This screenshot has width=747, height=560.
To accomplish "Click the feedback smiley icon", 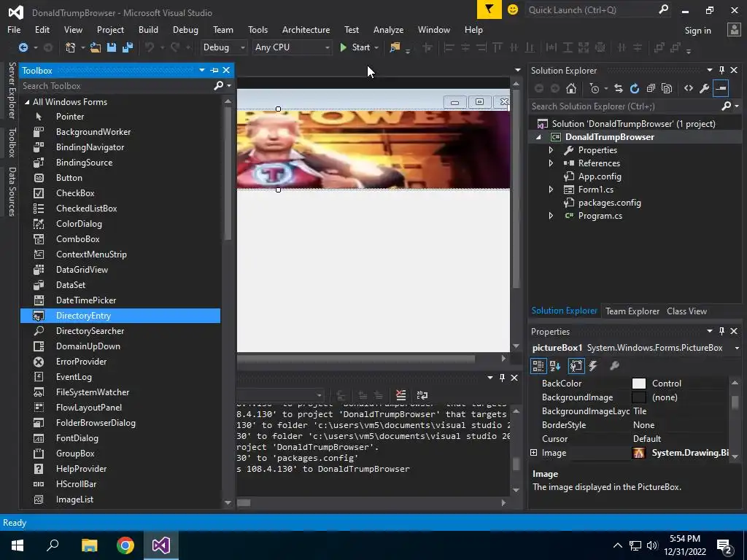I will click(513, 9).
